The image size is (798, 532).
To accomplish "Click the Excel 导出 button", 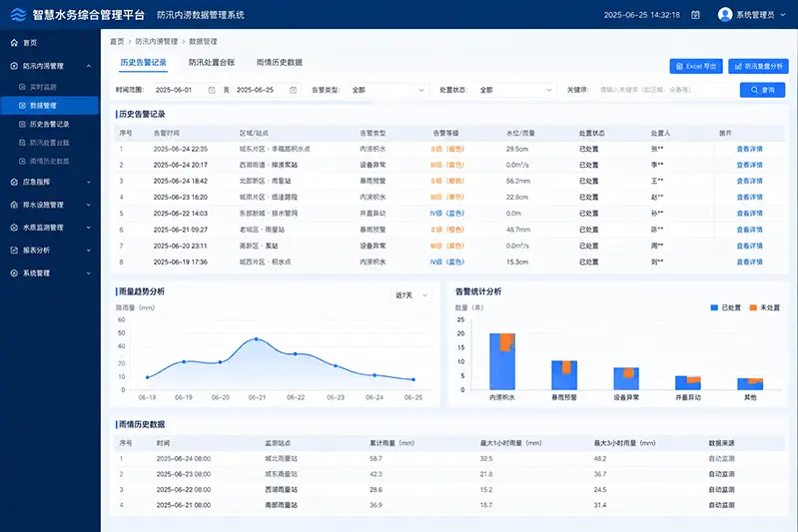I will [x=696, y=66].
